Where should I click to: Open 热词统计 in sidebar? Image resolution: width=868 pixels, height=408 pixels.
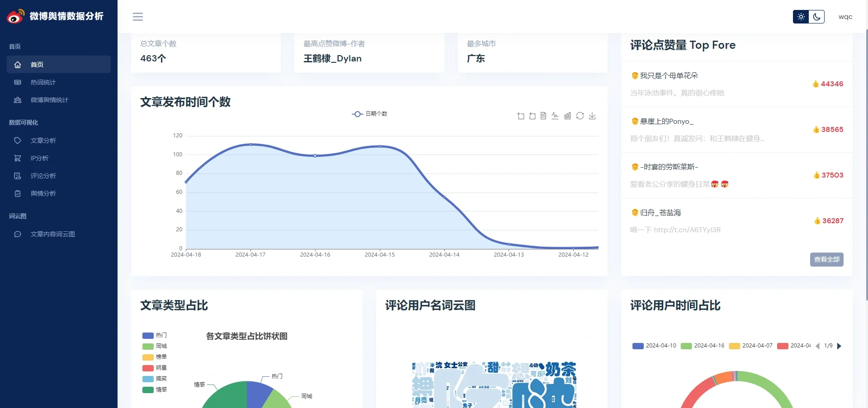click(x=43, y=82)
